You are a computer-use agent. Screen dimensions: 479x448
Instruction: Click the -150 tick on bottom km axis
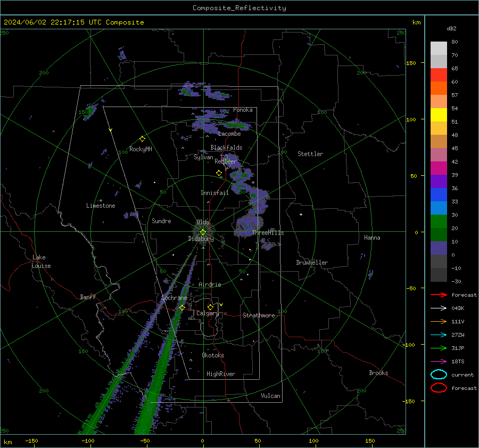(31, 441)
